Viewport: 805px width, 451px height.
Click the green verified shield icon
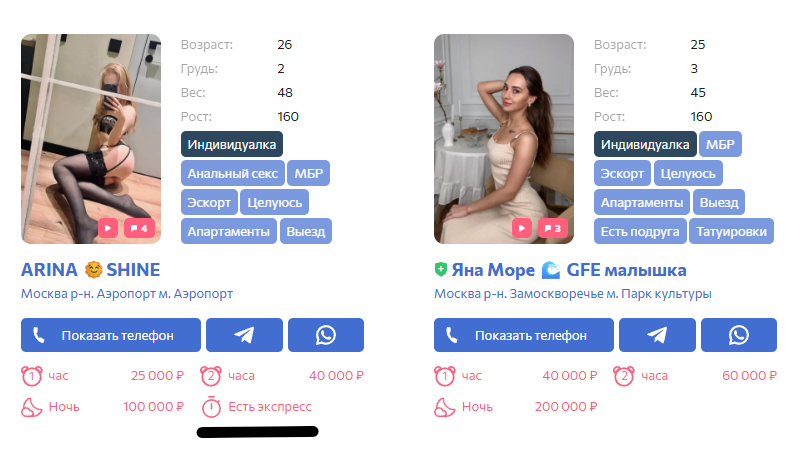pyautogui.click(x=440, y=270)
